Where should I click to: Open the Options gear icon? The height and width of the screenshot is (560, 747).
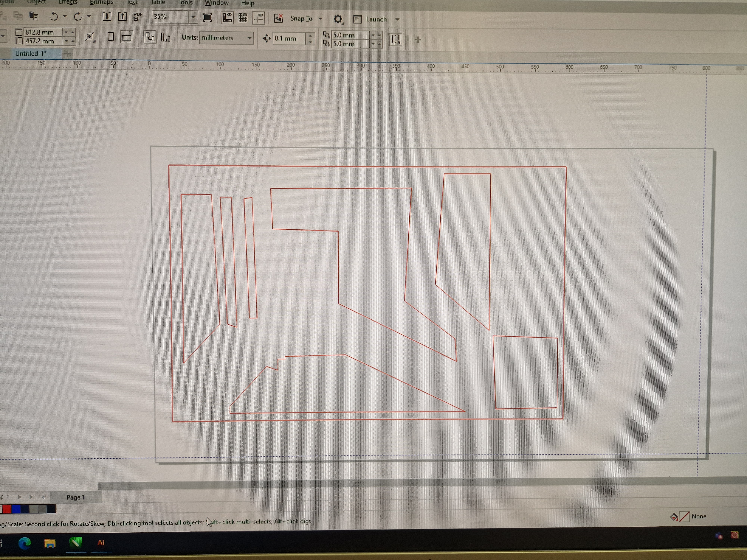(x=338, y=19)
